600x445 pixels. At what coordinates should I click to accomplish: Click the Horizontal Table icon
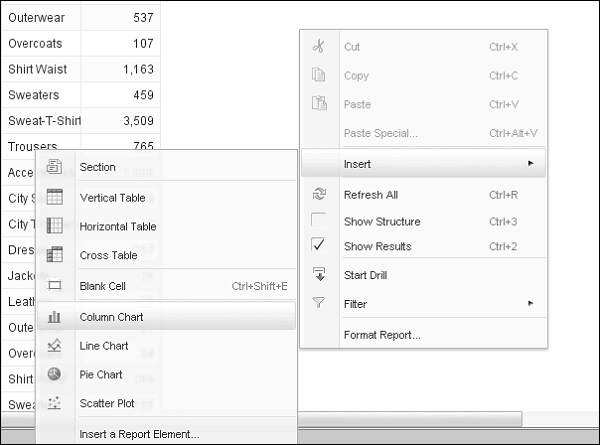[x=54, y=226]
